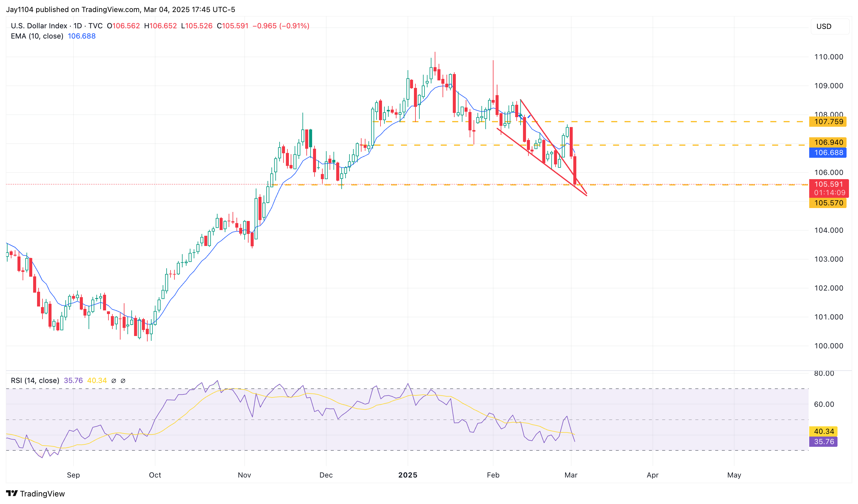Screen dimensions: 858x504
Task: Click the RSI (14, close) indicator label
Action: pyautogui.click(x=35, y=381)
